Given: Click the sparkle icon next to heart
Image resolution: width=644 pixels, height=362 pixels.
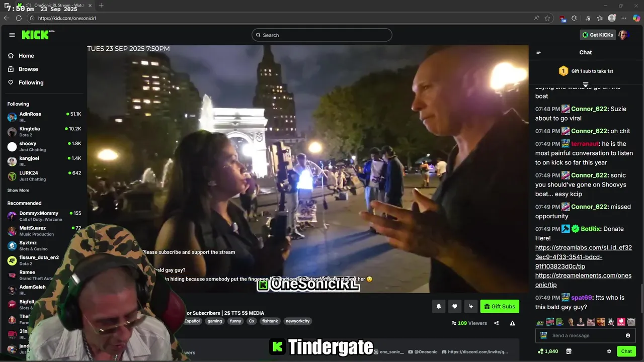Looking at the screenshot, I should click(470, 306).
